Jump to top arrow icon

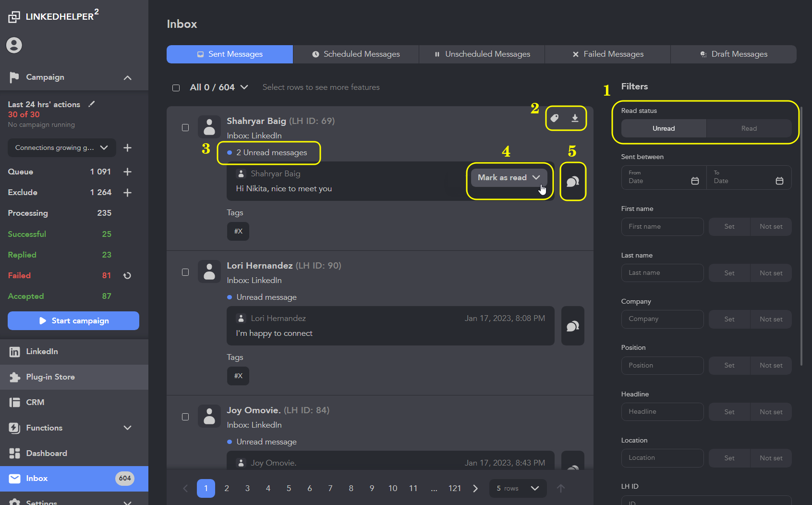pos(561,488)
